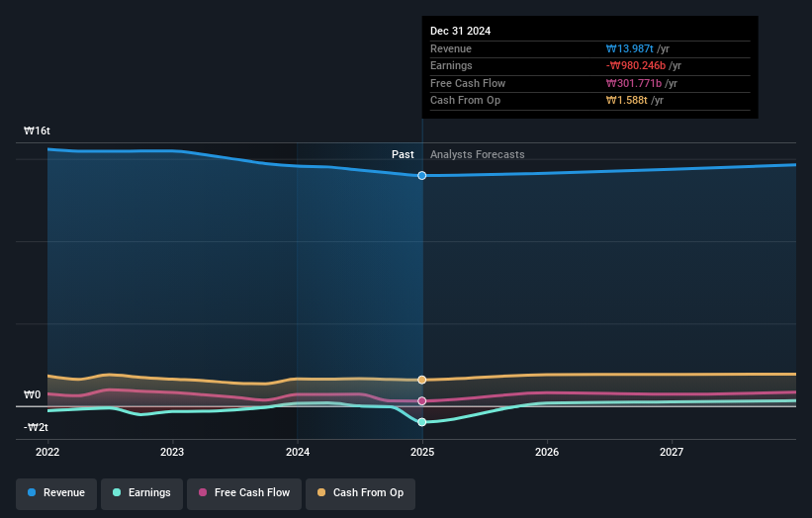Screen dimensions: 812x518
Task: Click the 2026 x-axis label
Action: coord(547,453)
